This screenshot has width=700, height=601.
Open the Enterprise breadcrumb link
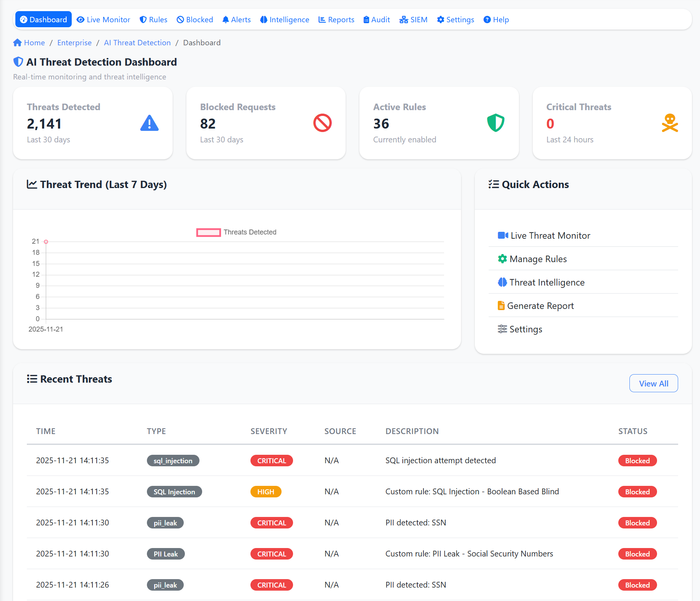[x=74, y=43]
